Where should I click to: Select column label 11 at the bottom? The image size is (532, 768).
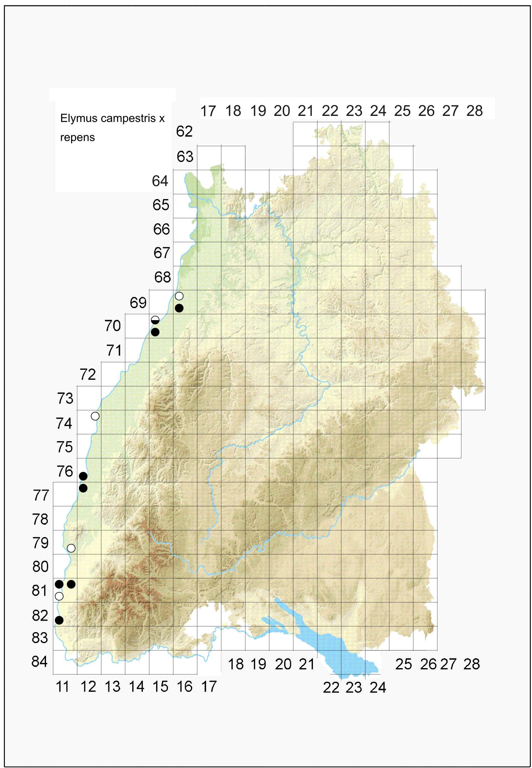tap(62, 687)
